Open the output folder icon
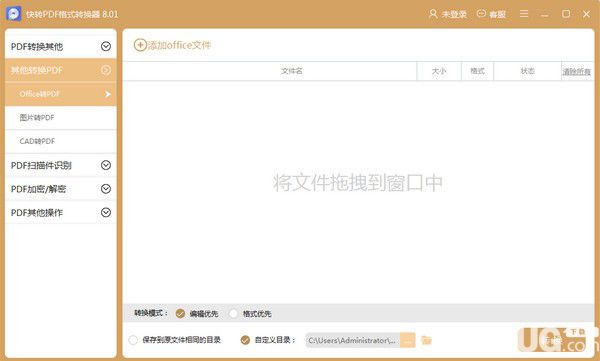600x361 pixels. [x=426, y=340]
